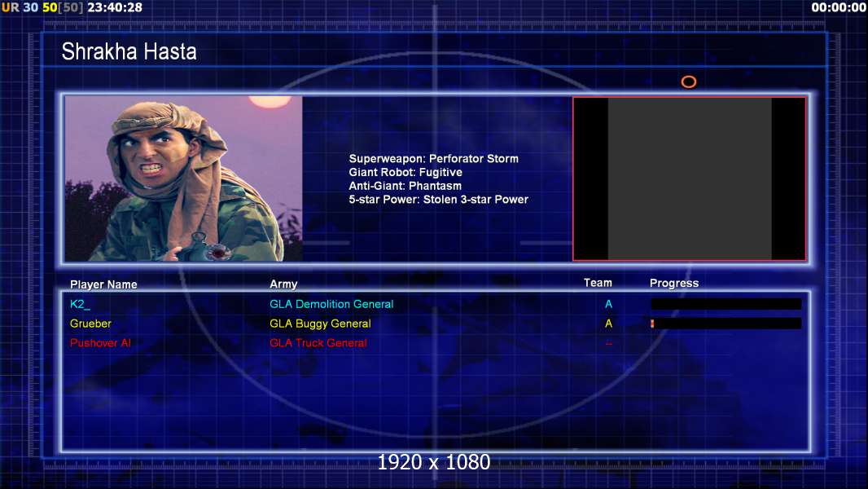The height and width of the screenshot is (489, 868).
Task: Click the general's portrait image
Action: click(x=184, y=178)
